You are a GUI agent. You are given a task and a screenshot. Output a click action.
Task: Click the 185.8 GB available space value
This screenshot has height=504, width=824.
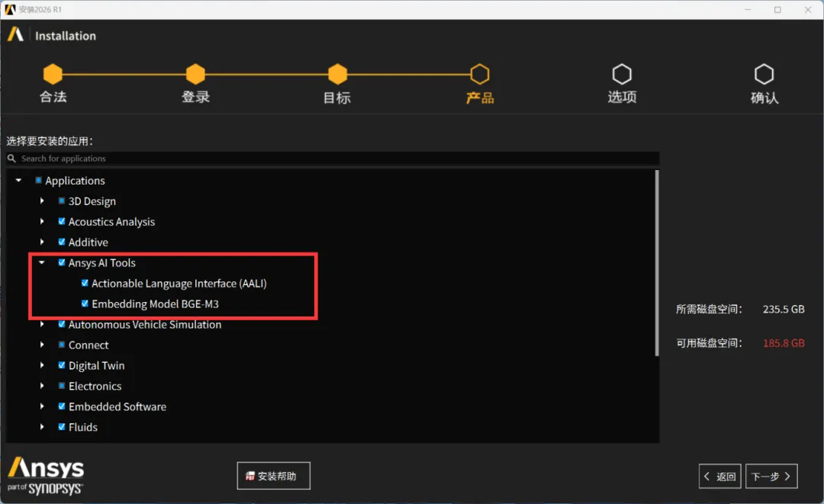(x=784, y=343)
